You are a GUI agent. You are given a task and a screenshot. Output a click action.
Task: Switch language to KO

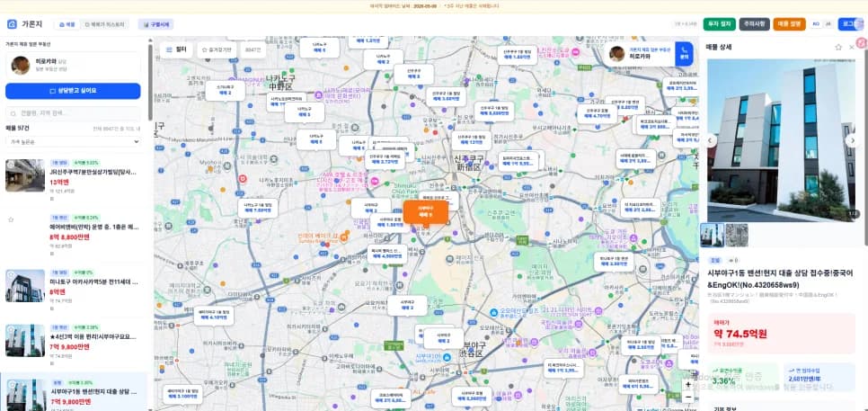(x=816, y=24)
